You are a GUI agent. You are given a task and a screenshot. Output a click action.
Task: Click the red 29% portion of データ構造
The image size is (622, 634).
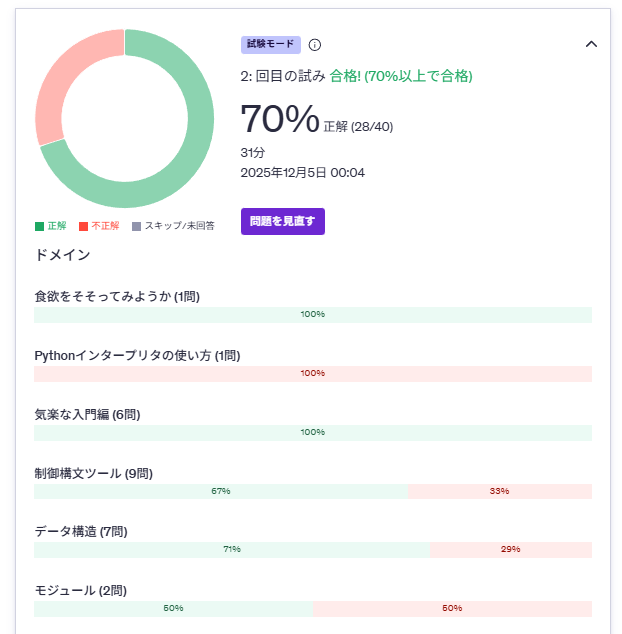tap(510, 550)
